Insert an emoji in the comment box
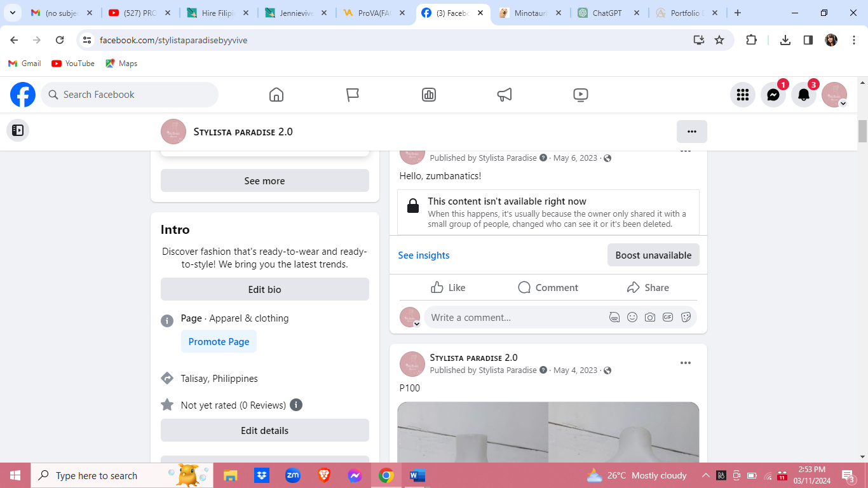Image resolution: width=868 pixels, height=488 pixels. (632, 317)
